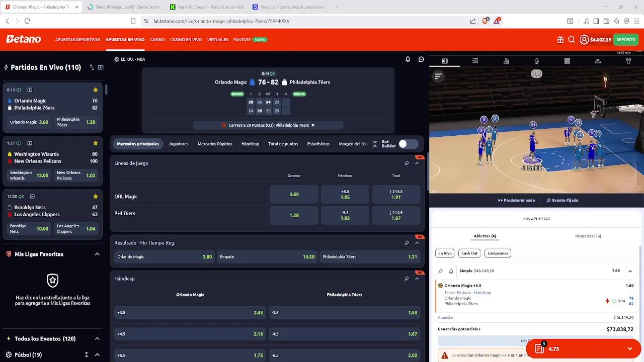Collapse the Simple bet details chevron
The width and height of the screenshot is (644, 362).
click(630, 271)
